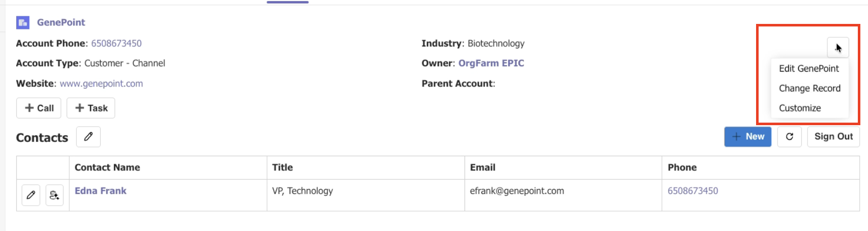Open Edna Frank contact record
The width and height of the screenshot is (868, 231).
coord(101,191)
